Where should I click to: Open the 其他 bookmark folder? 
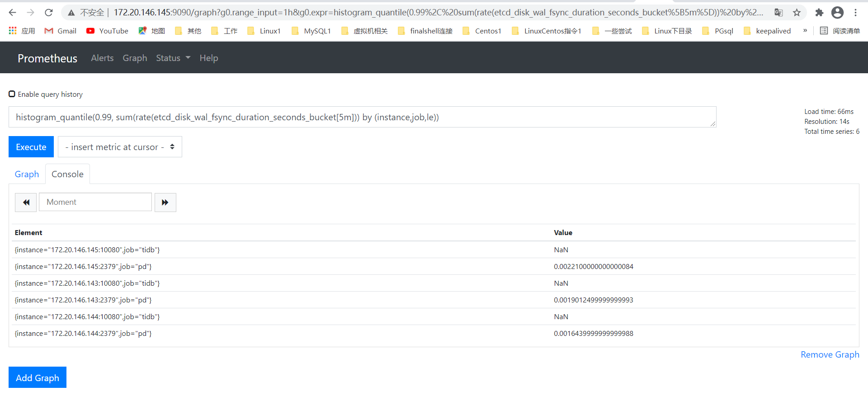click(x=188, y=31)
